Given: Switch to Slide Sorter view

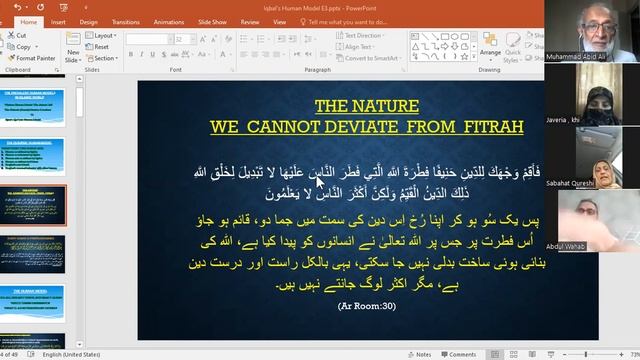Looking at the screenshot, I should (513, 354).
